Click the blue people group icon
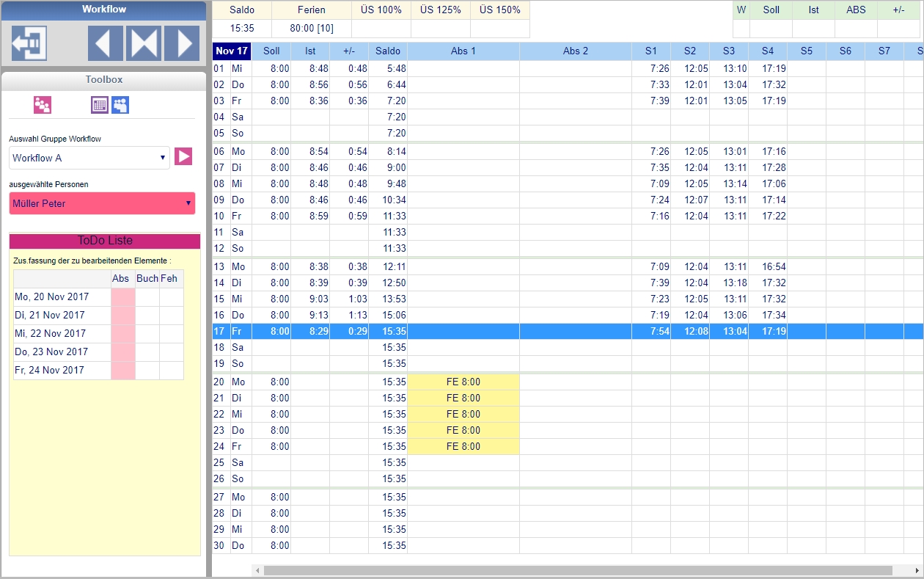The height and width of the screenshot is (579, 924). coord(120,105)
